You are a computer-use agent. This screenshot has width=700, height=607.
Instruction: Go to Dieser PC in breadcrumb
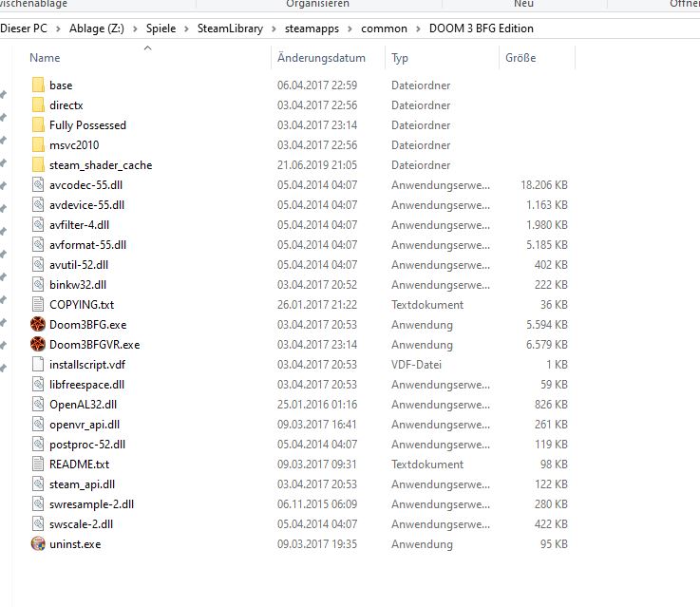24,28
